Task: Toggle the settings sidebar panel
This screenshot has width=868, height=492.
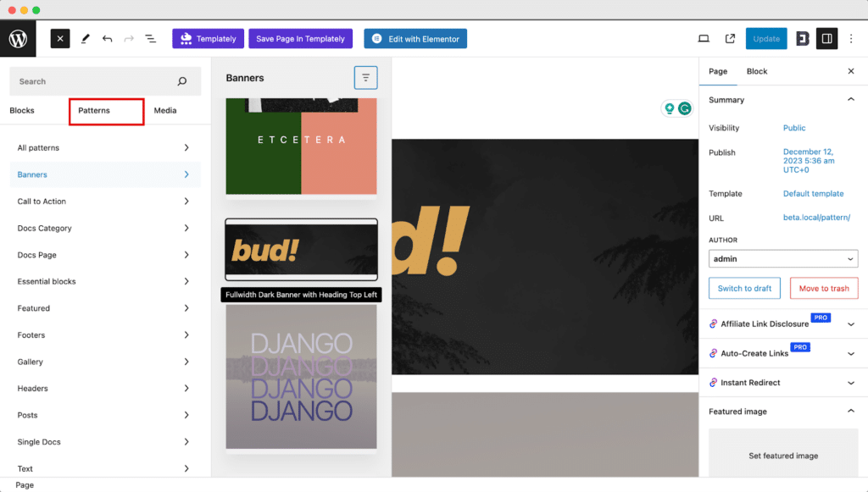Action: click(826, 38)
